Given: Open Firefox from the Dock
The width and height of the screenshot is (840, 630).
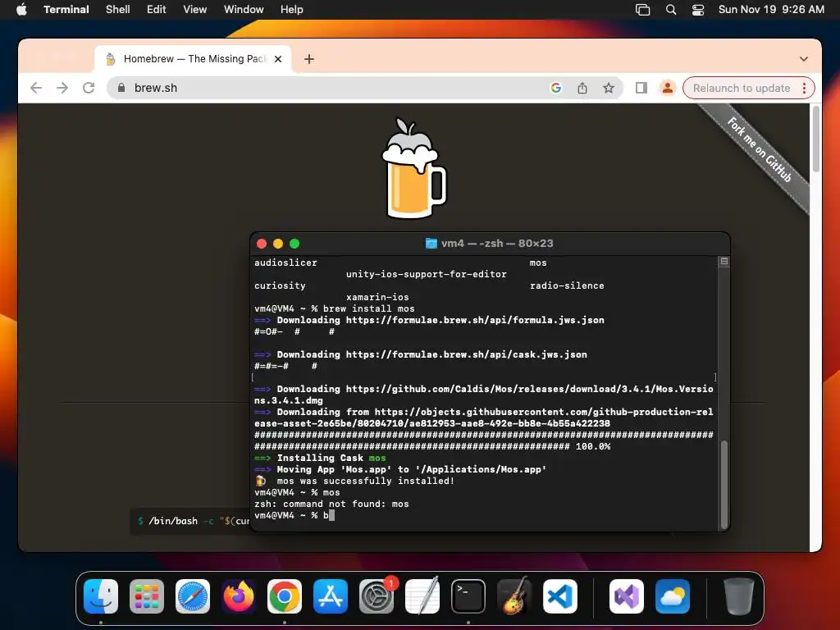Looking at the screenshot, I should coord(239,596).
